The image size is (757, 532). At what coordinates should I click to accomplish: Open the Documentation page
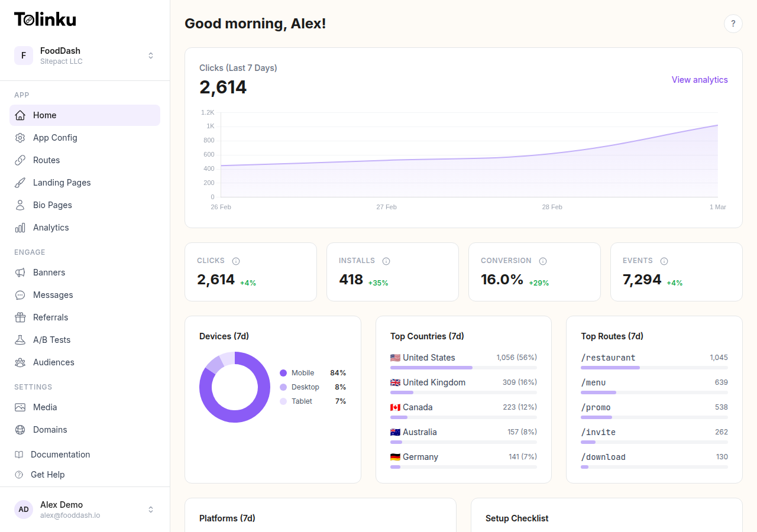tap(59, 455)
